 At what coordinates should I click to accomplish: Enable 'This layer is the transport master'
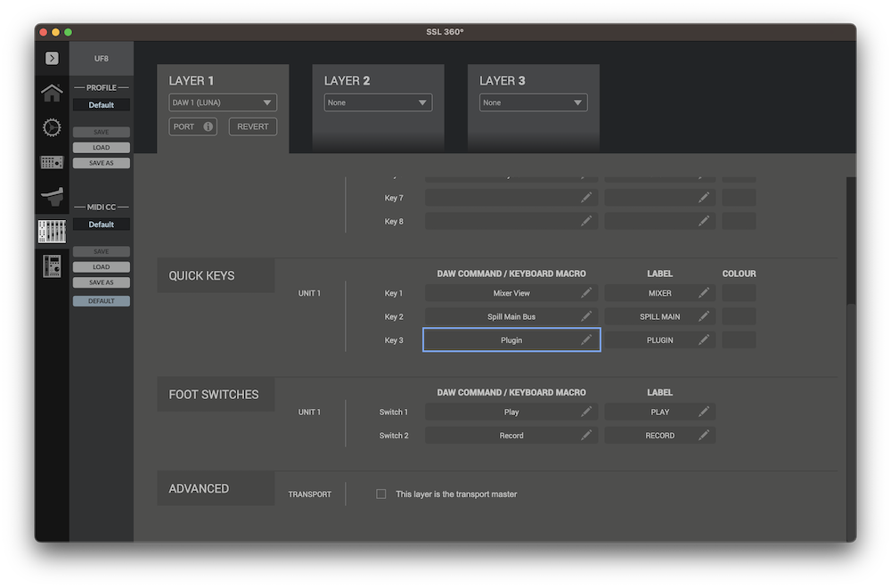[x=380, y=494]
